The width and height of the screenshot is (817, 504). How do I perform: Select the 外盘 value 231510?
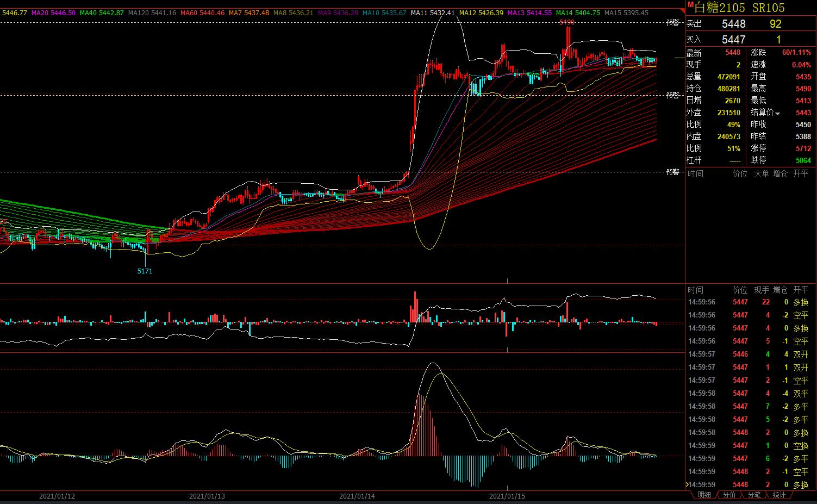click(x=728, y=113)
